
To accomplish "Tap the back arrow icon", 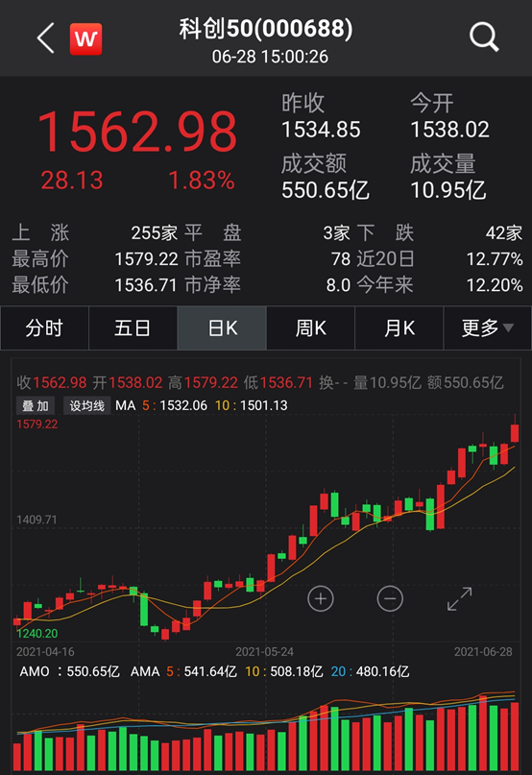I will [45, 38].
